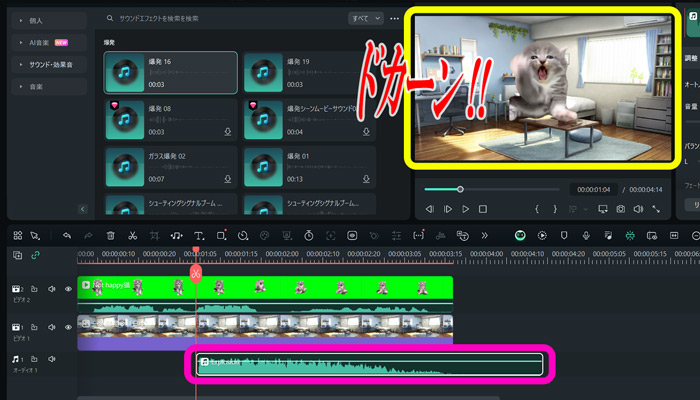The width and height of the screenshot is (700, 400).
Task: Step forward one frame in preview
Action: pos(448,209)
